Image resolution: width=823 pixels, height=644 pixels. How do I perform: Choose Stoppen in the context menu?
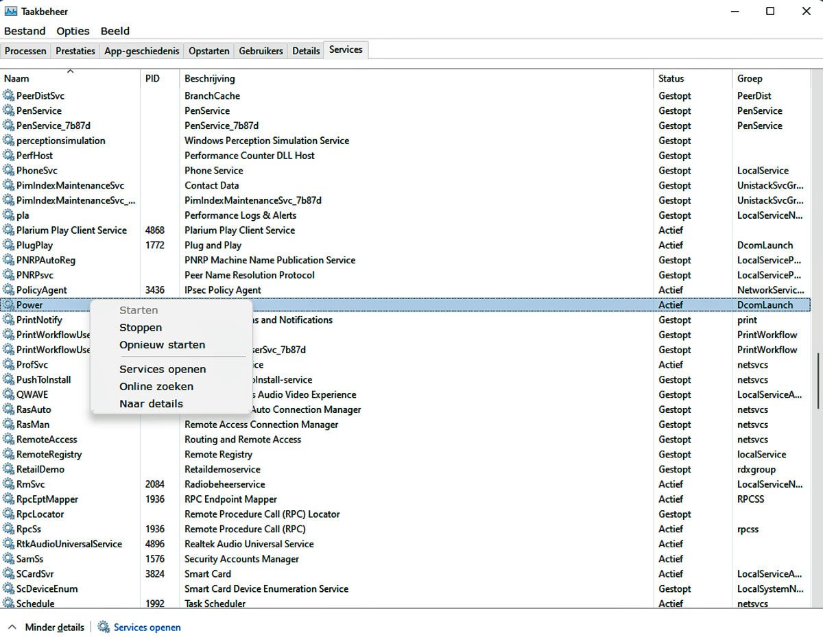coord(141,328)
